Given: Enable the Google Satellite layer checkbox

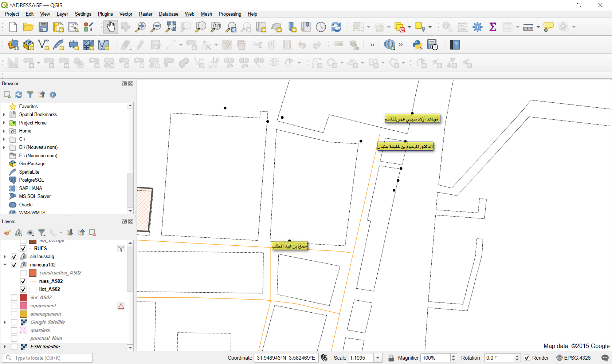Looking at the screenshot, I should coord(14,322).
